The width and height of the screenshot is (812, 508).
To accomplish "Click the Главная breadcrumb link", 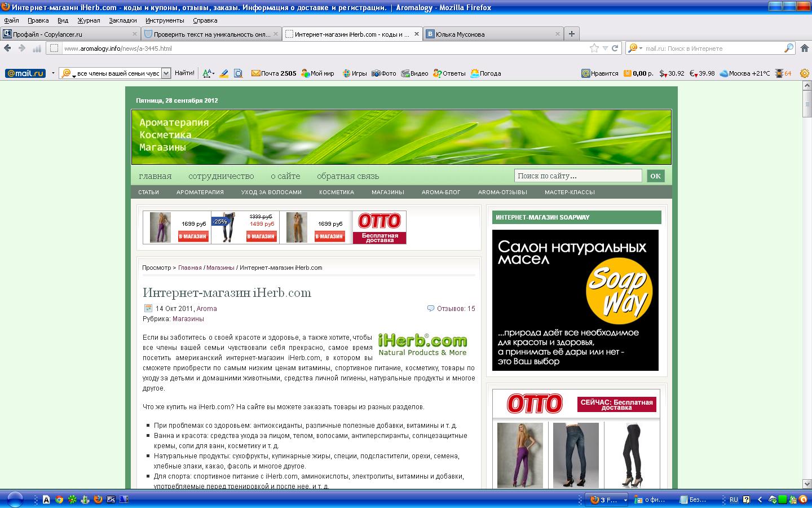I will (190, 268).
